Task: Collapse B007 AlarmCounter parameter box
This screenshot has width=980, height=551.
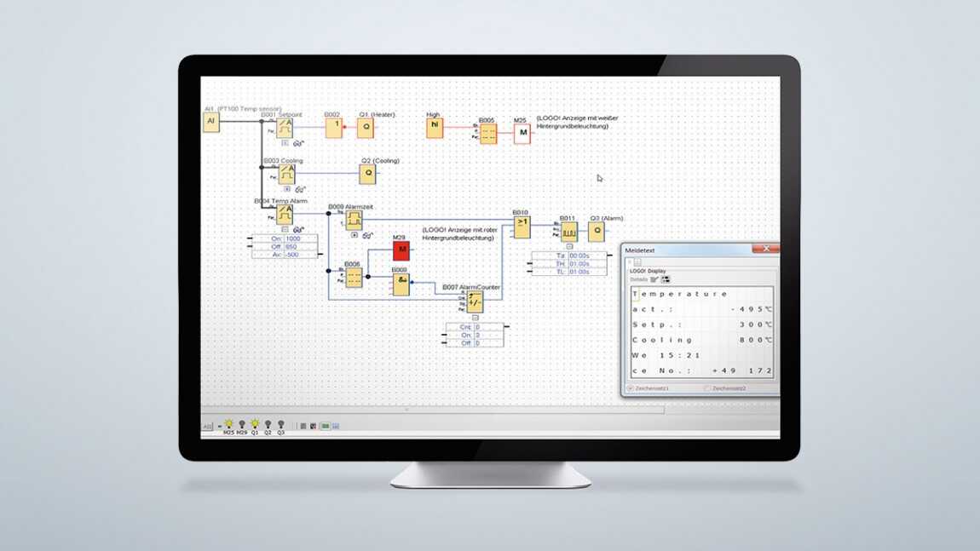Action: 475,318
